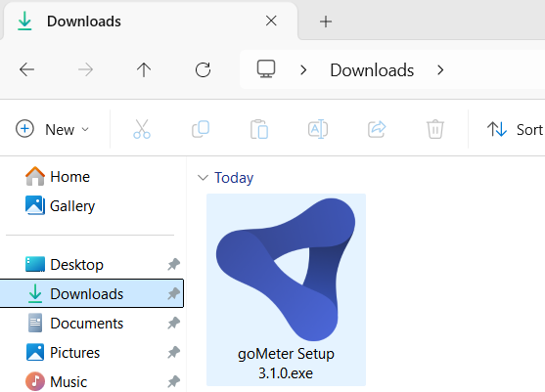Toggle the pin next to Documents
This screenshot has height=392, width=545.
click(174, 324)
